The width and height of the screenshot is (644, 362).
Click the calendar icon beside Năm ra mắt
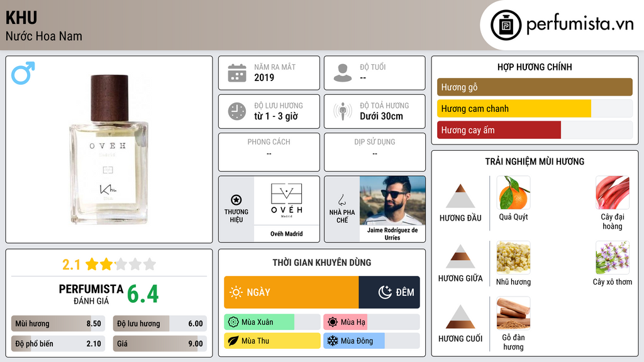pyautogui.click(x=237, y=73)
